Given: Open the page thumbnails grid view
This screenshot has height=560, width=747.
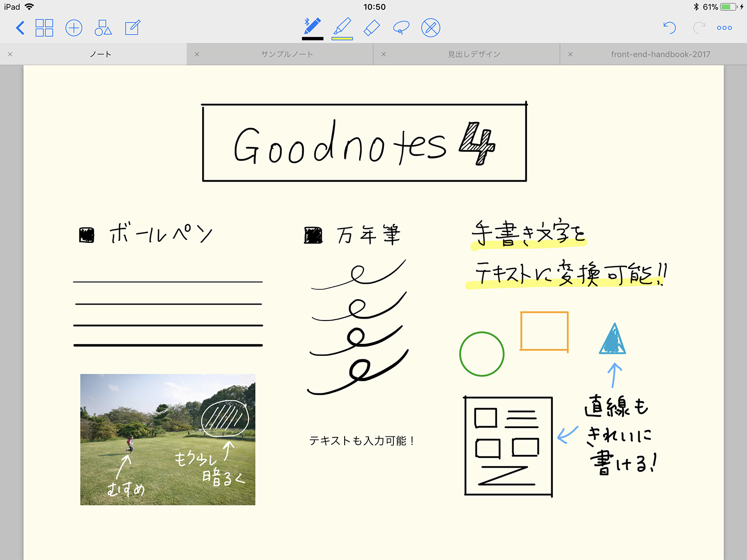Looking at the screenshot, I should point(44,28).
